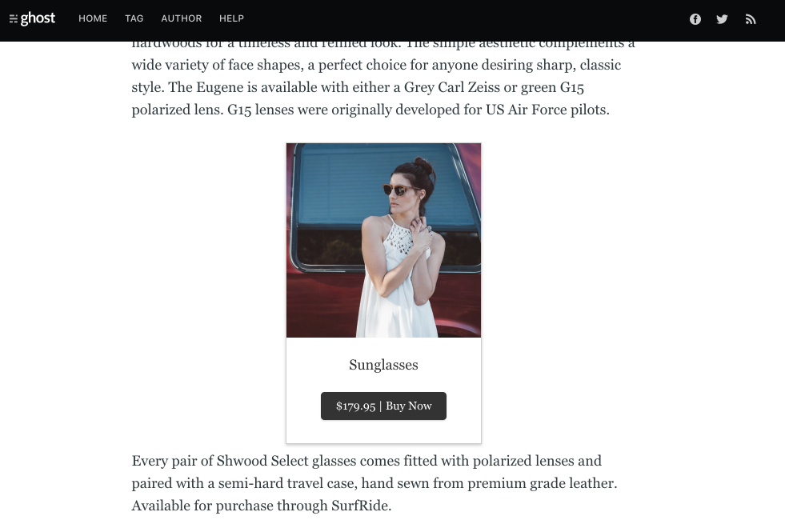Subscribe via the RSS feed icon
This screenshot has width=785, height=532.
[x=750, y=19]
